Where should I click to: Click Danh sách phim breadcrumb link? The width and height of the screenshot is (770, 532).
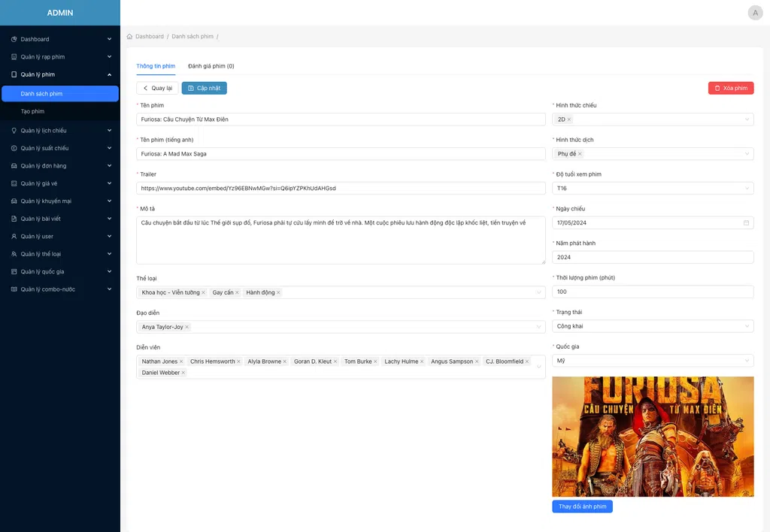click(192, 36)
